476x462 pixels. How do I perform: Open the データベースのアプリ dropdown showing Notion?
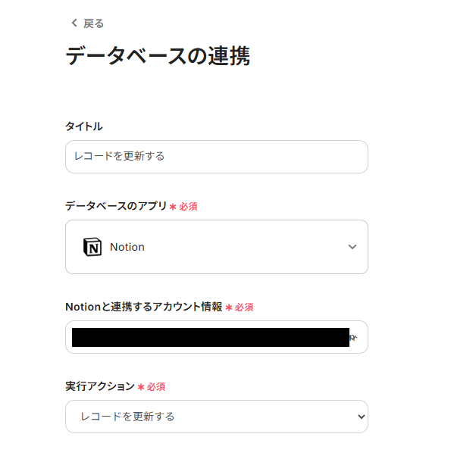click(216, 247)
